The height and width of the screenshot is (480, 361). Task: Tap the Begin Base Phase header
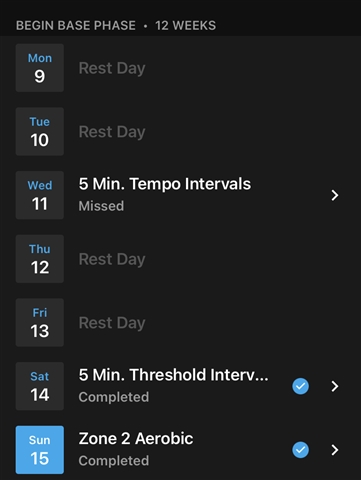click(116, 25)
